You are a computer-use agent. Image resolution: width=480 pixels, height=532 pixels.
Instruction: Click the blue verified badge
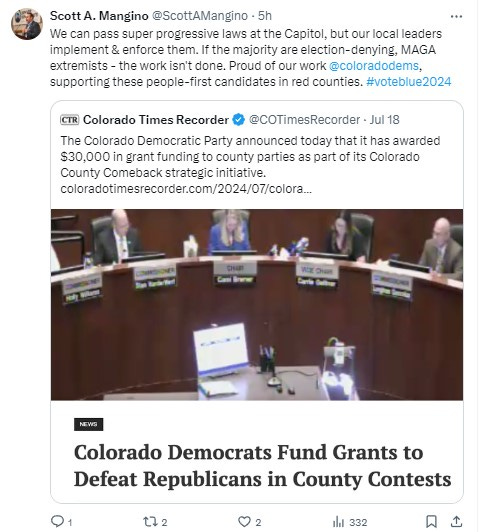point(238,120)
